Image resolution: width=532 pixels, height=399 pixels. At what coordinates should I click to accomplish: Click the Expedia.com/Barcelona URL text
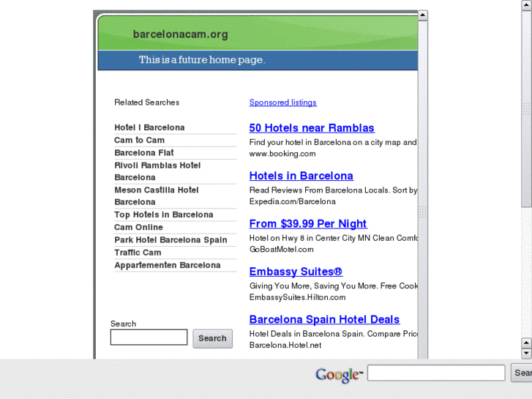tap(293, 201)
